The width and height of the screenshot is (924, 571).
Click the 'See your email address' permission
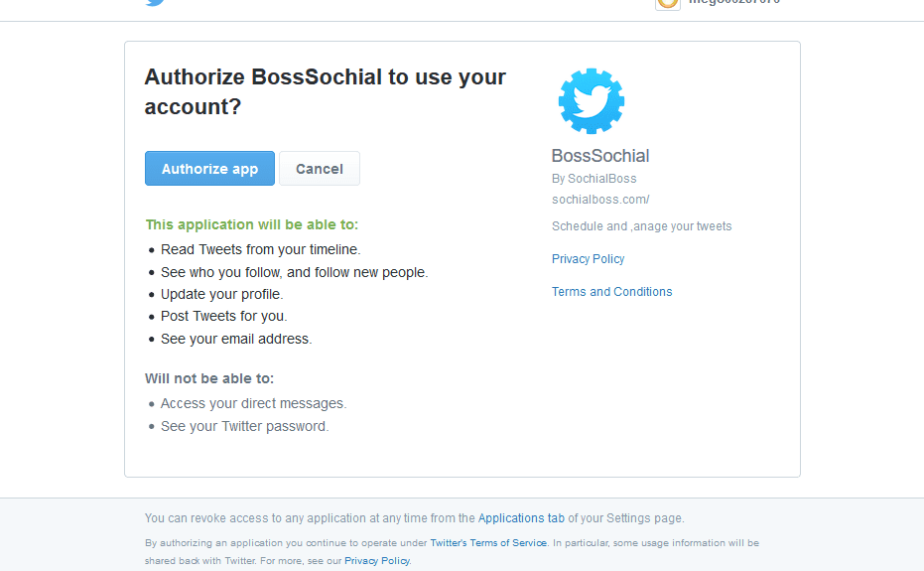point(236,339)
